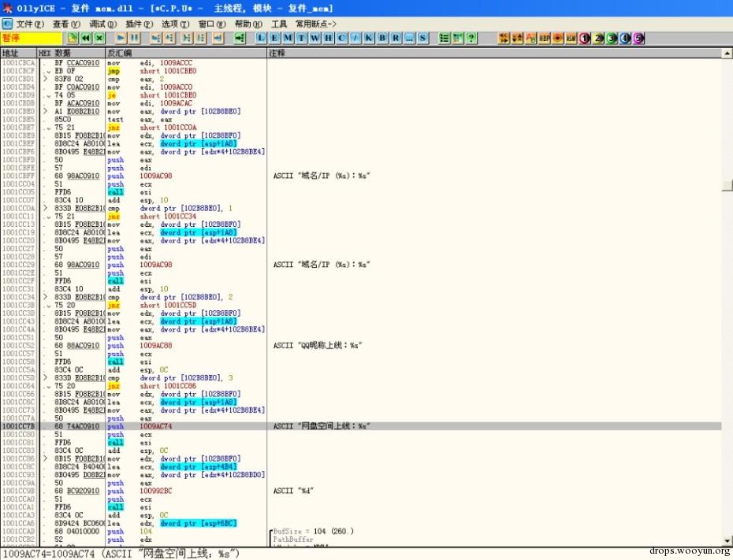The width and height of the screenshot is (733, 560).
Task: Click the Run program play icon
Action: 121,39
